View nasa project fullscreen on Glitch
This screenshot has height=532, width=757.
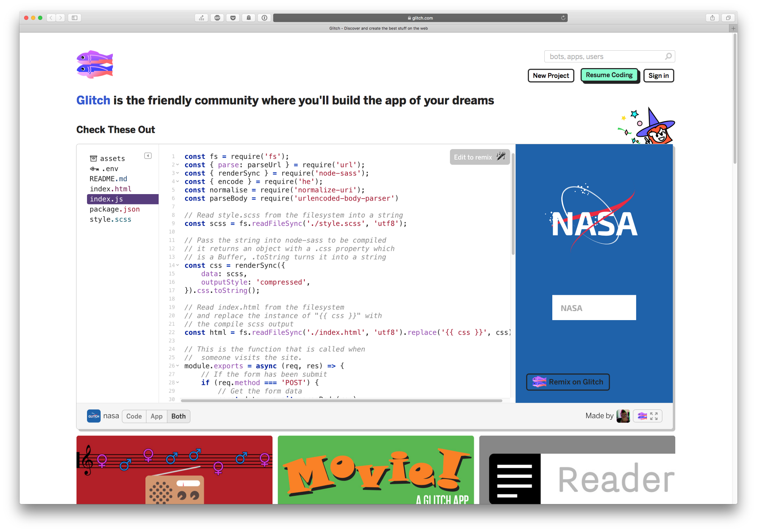[x=648, y=416]
